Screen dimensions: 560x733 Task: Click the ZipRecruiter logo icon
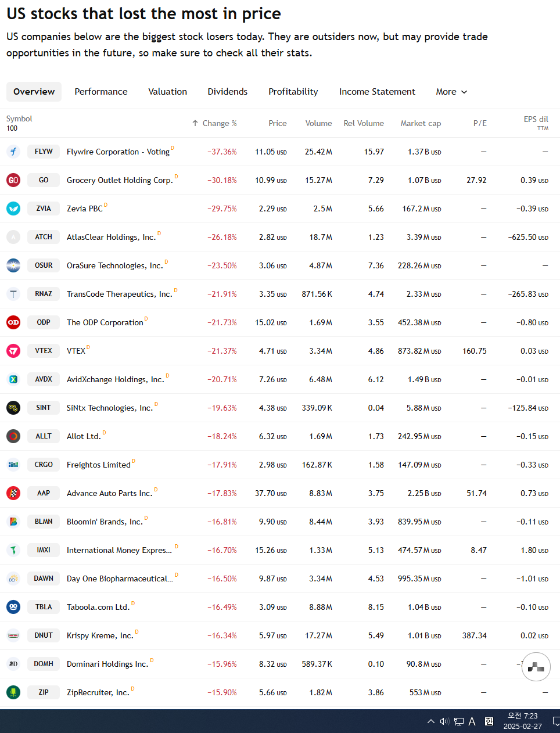[x=13, y=692]
